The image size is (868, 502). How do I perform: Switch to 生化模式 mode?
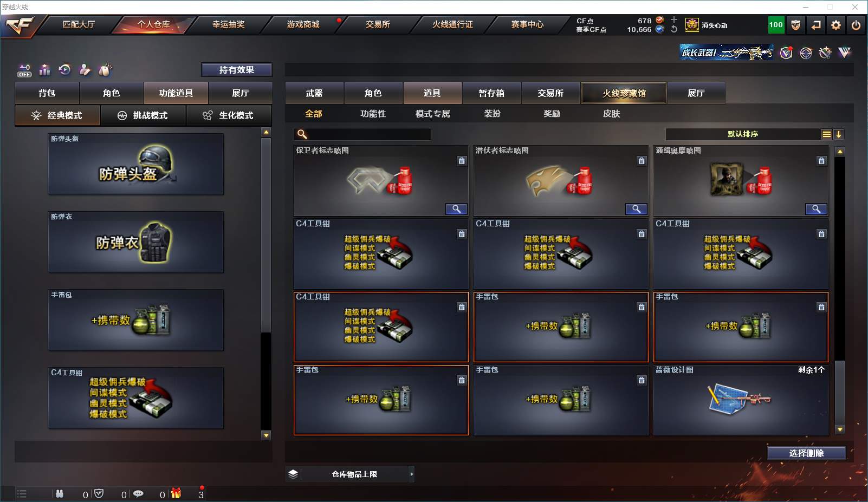click(229, 115)
